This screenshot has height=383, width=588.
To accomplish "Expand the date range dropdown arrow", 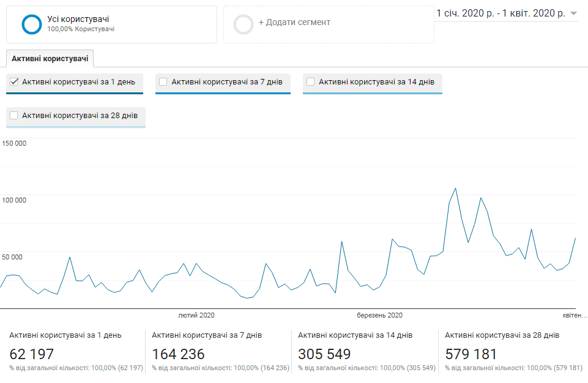I will (x=573, y=13).
